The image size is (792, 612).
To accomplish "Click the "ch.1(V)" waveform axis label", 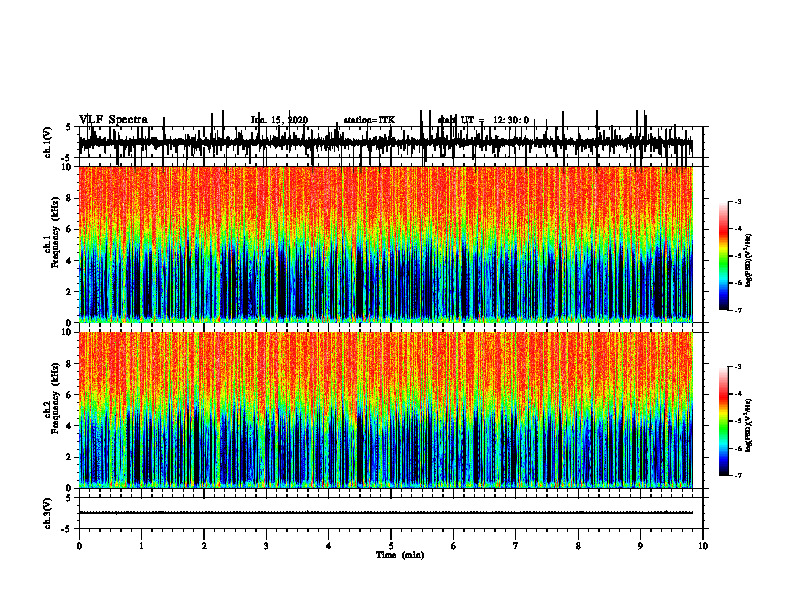I will tap(48, 142).
